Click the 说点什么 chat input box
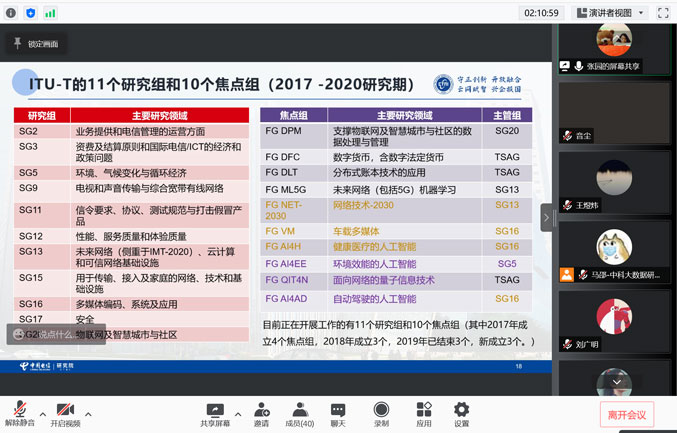Image resolution: width=677 pixels, height=433 pixels. [57, 334]
